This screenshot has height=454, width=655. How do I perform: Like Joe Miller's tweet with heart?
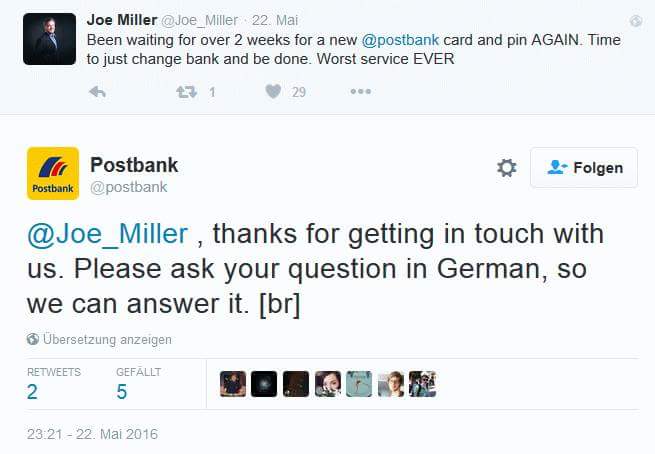click(273, 92)
